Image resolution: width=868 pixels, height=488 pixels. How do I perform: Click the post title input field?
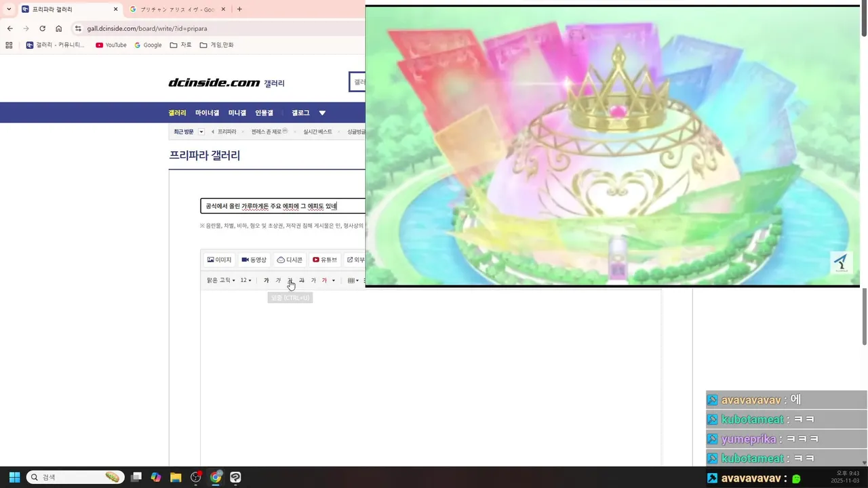coord(283,206)
